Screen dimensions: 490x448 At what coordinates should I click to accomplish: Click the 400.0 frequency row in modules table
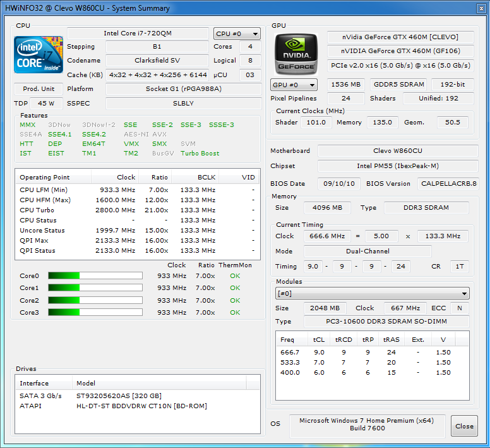point(372,372)
